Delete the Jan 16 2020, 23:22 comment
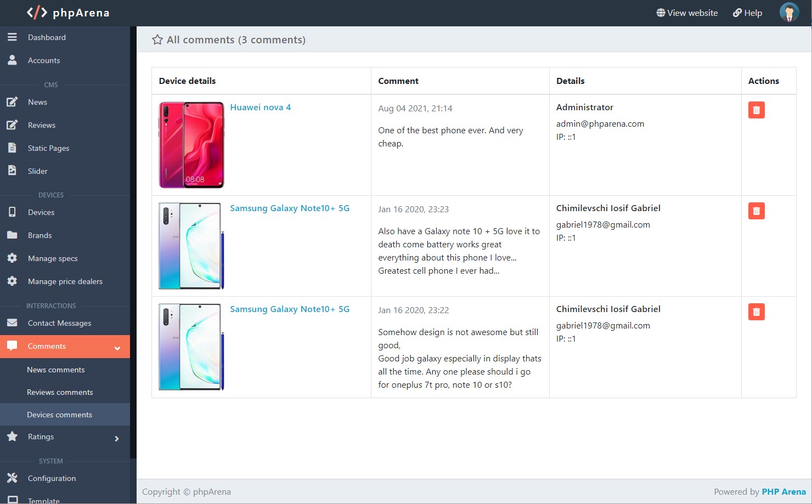Image resolution: width=812 pixels, height=504 pixels. point(756,312)
